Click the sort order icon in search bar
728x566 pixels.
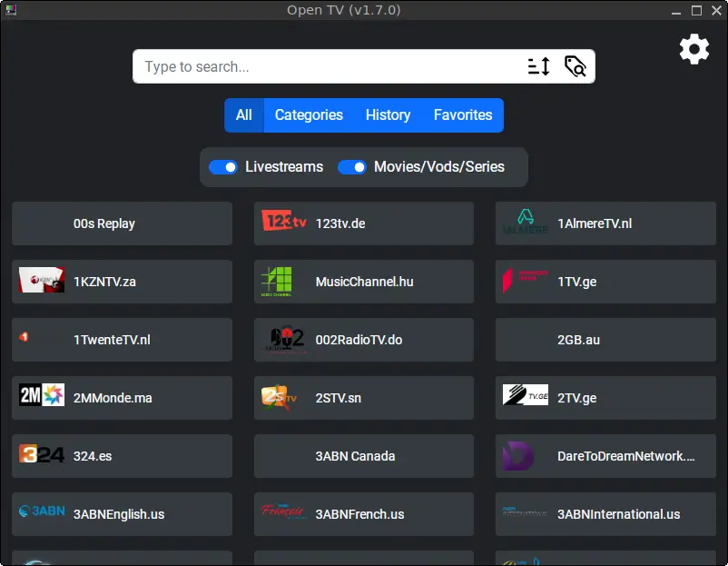point(539,66)
